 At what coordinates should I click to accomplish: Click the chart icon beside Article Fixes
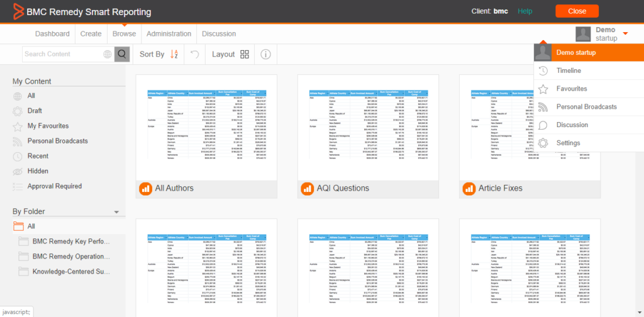pos(469,189)
